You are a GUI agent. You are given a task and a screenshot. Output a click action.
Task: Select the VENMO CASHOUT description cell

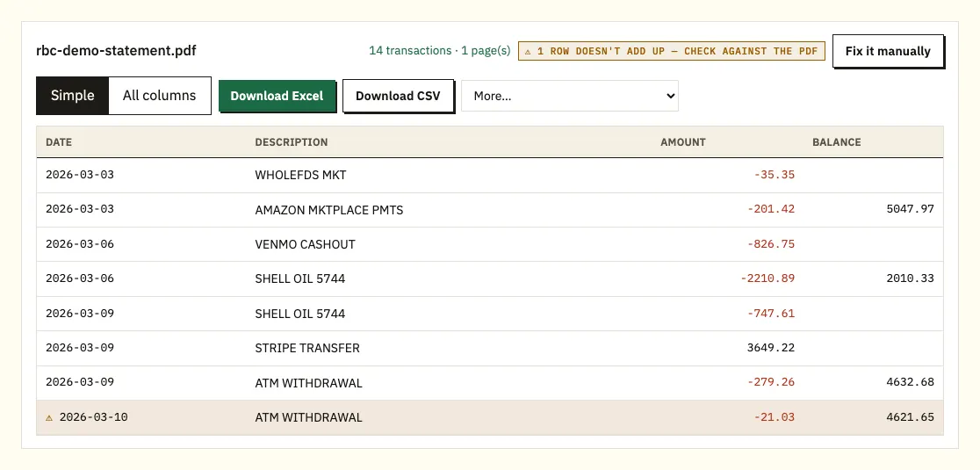click(x=305, y=244)
